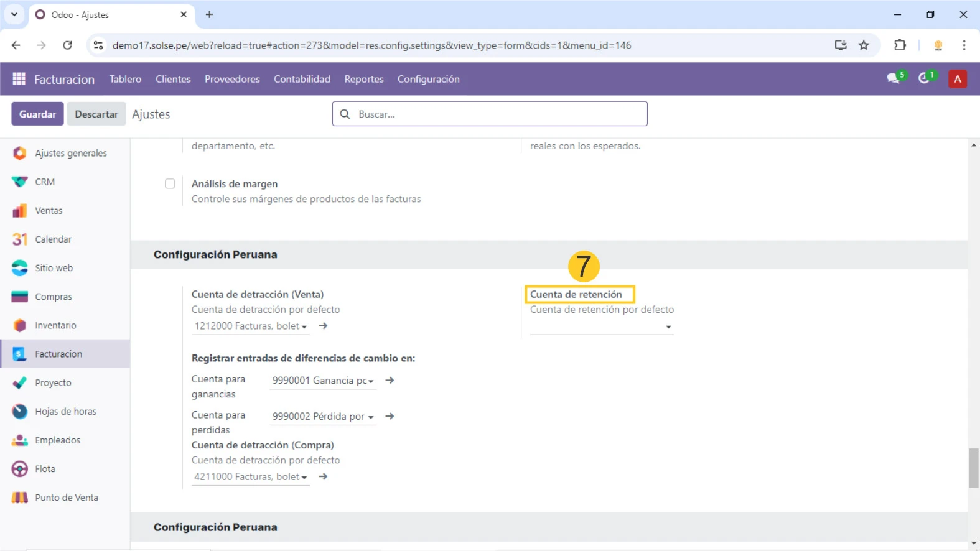Open internal link arrow for Cuenta para ganancias
Image resolution: width=980 pixels, height=551 pixels.
click(x=390, y=380)
